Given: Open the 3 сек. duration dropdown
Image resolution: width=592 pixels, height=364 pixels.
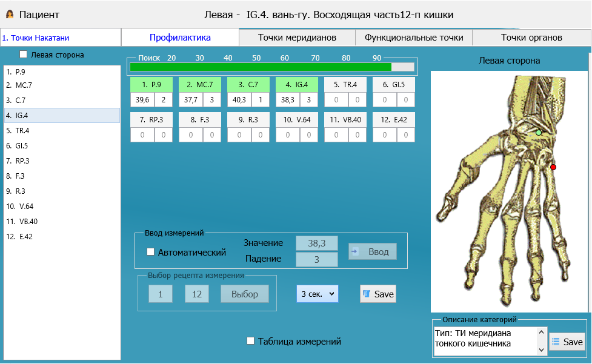Looking at the screenshot, I should pos(317,294).
